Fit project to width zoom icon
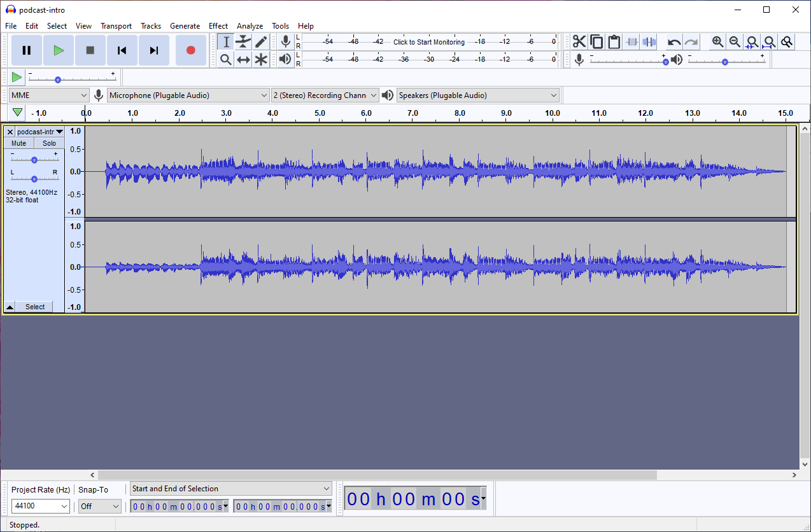The height and width of the screenshot is (532, 811). coord(770,42)
